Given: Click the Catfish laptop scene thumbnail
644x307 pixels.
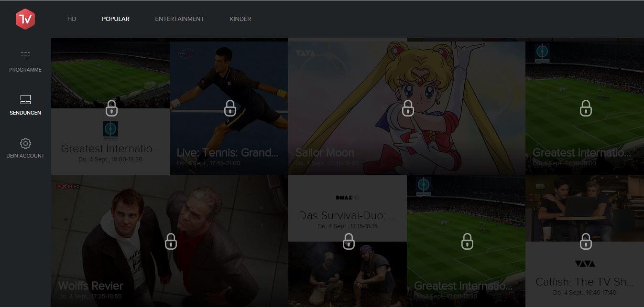Looking at the screenshot, I should [x=585, y=208].
